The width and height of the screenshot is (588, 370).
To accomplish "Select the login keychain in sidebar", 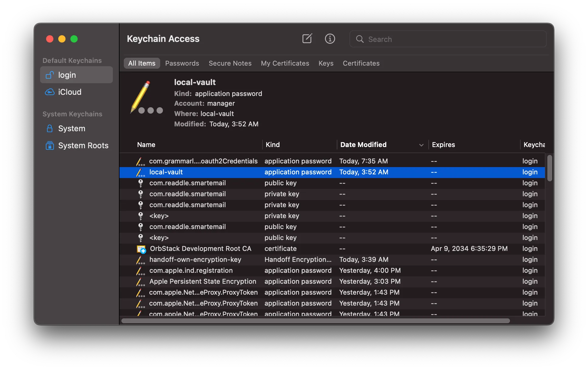I will (76, 75).
